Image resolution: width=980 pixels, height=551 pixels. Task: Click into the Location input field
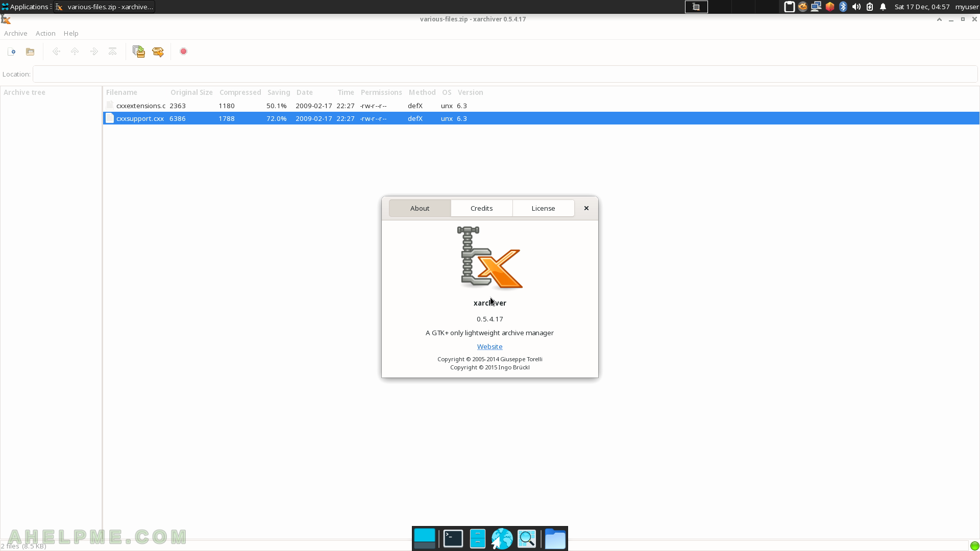pos(505,74)
